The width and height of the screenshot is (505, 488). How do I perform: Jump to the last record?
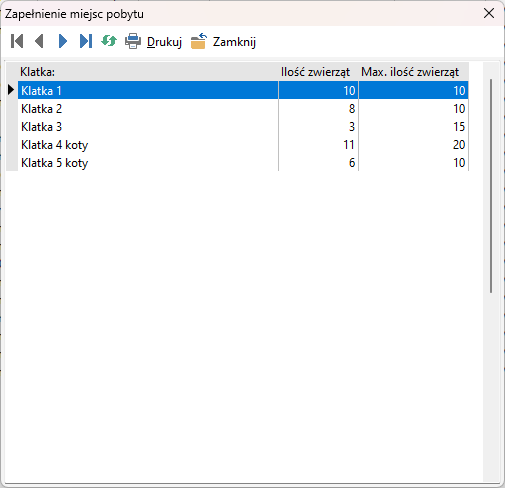[x=86, y=41]
